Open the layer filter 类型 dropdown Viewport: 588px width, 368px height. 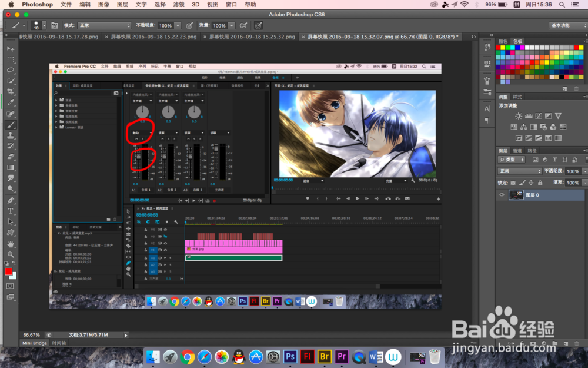pos(512,160)
